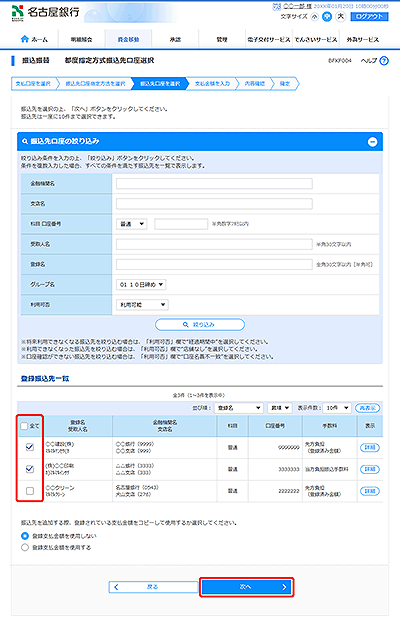Screen dimensions: 400x631
Task: Open the でんさいサービス menu tab
Action: [x=316, y=39]
